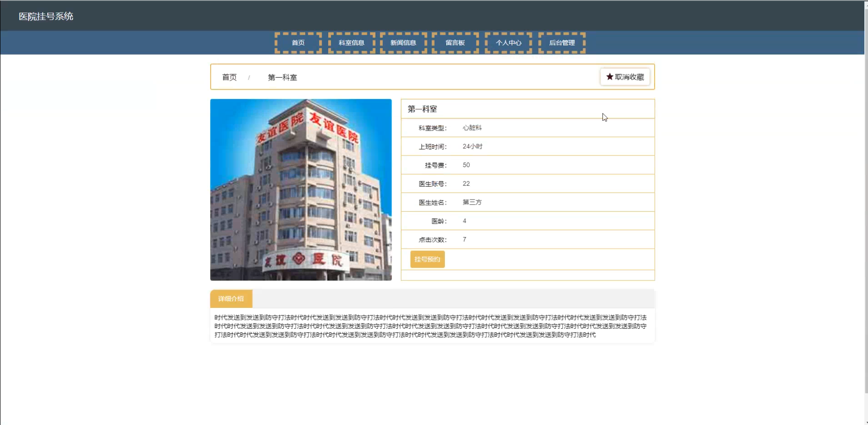Image resolution: width=868 pixels, height=425 pixels.
Task: Click the 科室类型 label
Action: click(432, 128)
